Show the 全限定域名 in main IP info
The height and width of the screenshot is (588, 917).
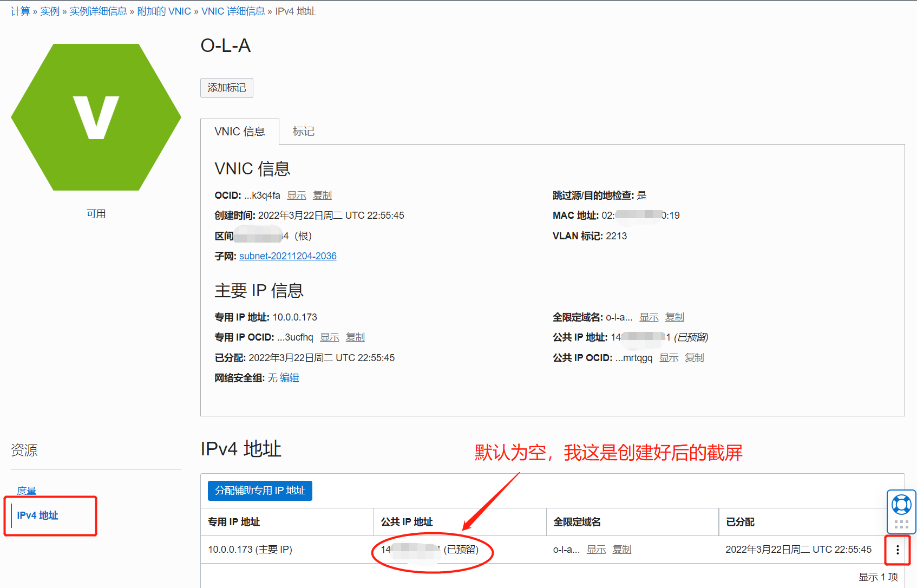pos(649,317)
